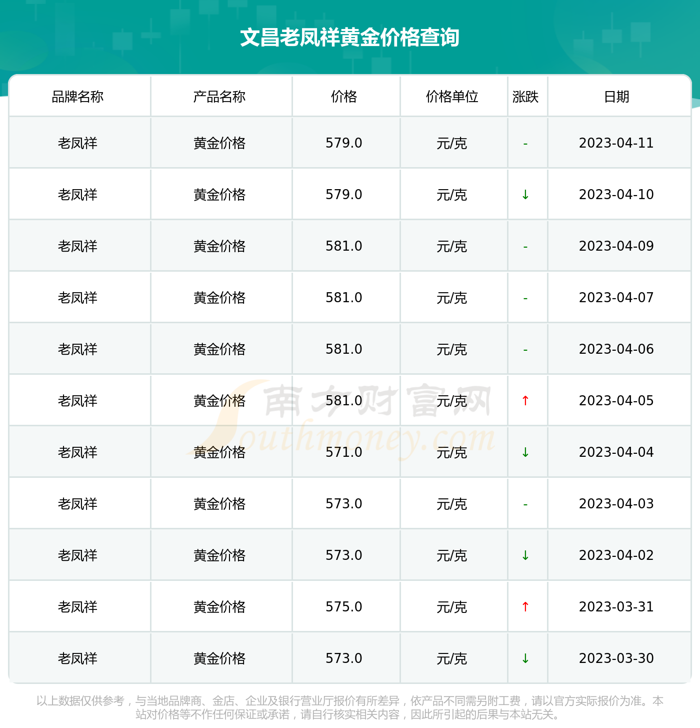Select the 579.0 price on 2023-04-11
This screenshot has width=700, height=728.
click(344, 143)
